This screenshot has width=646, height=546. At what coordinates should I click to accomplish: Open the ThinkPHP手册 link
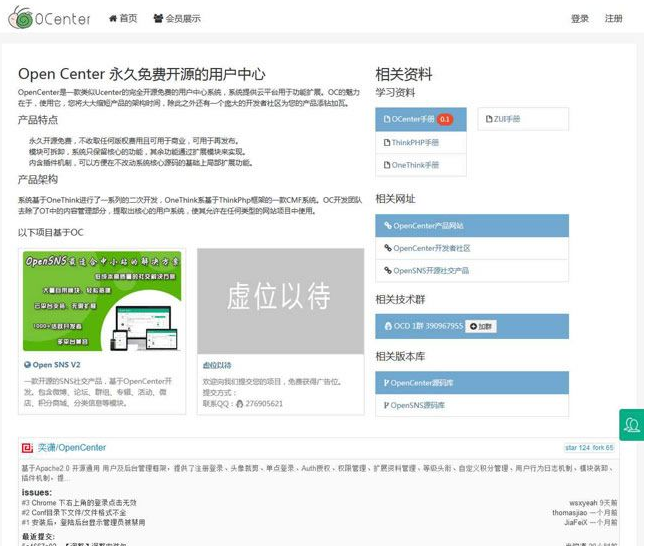421,143
